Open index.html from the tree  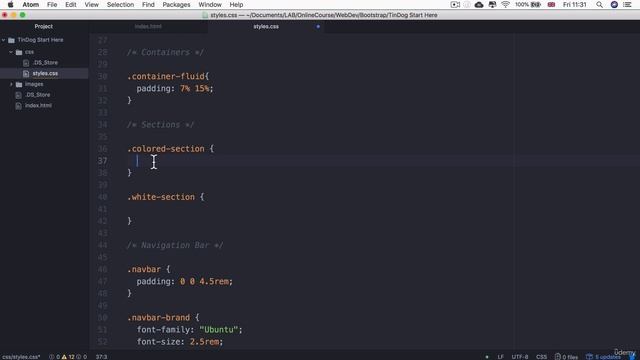[38, 105]
